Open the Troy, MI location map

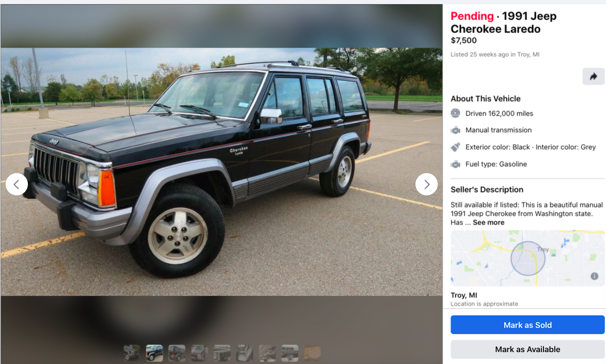[527, 258]
